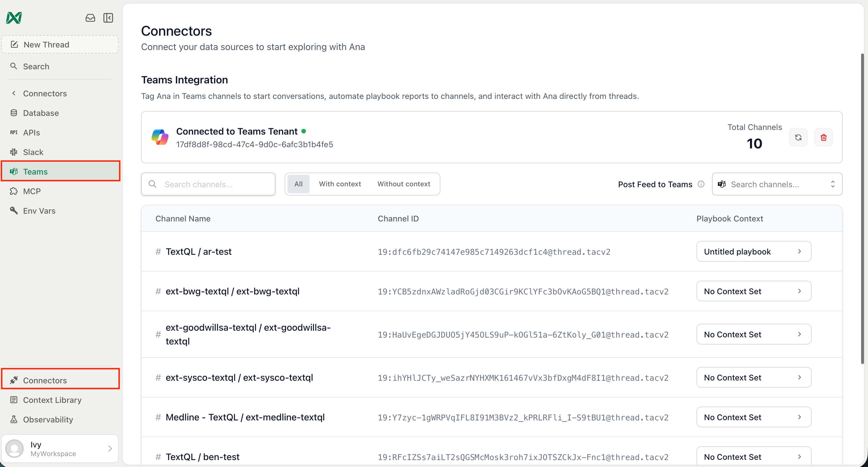The image size is (868, 467).
Task: Click the TextQL / ar-test channel name
Action: (x=199, y=252)
